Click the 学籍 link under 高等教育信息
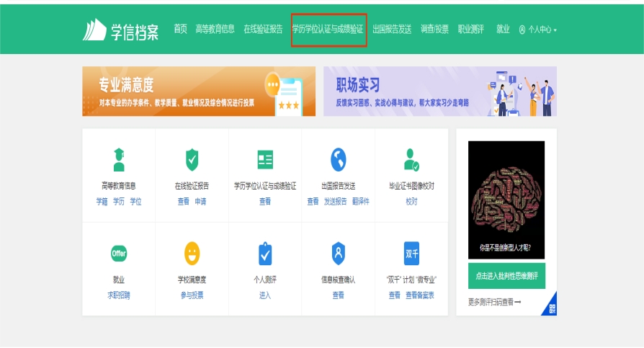Screen dimensions: 644x348 point(102,202)
